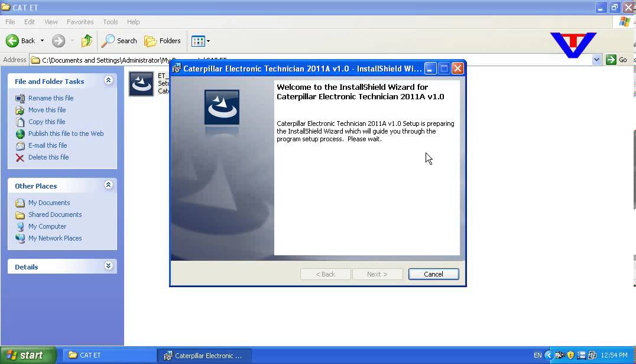Click the My Documents folder icon
Image resolution: width=636 pixels, height=364 pixels.
click(20, 203)
